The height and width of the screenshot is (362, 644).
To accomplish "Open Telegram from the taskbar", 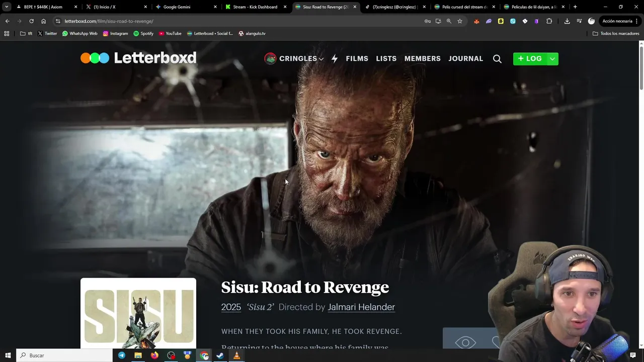I will (122, 355).
